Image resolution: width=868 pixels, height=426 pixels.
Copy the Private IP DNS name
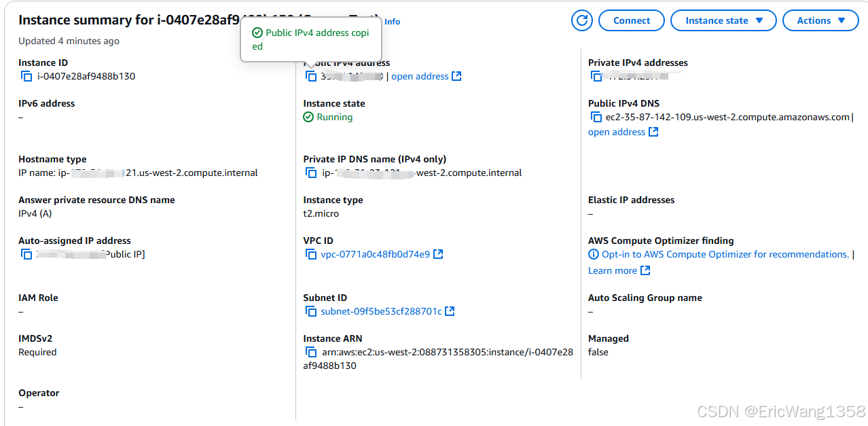(x=310, y=173)
